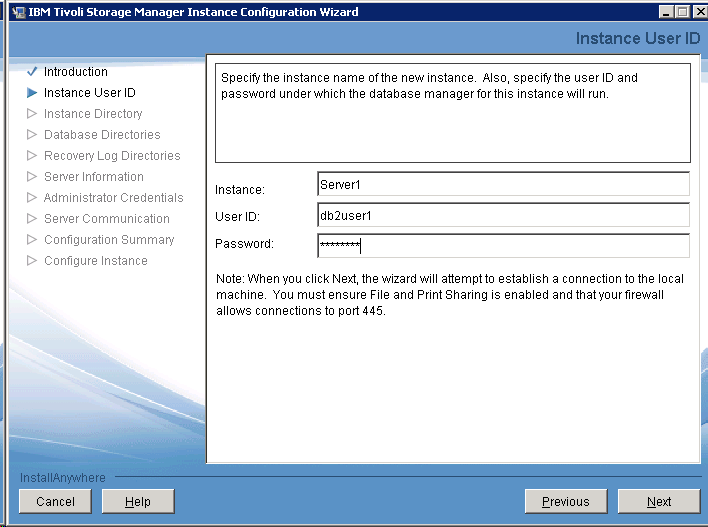This screenshot has height=527, width=708.
Task: Go back with the Previous button
Action: click(566, 501)
